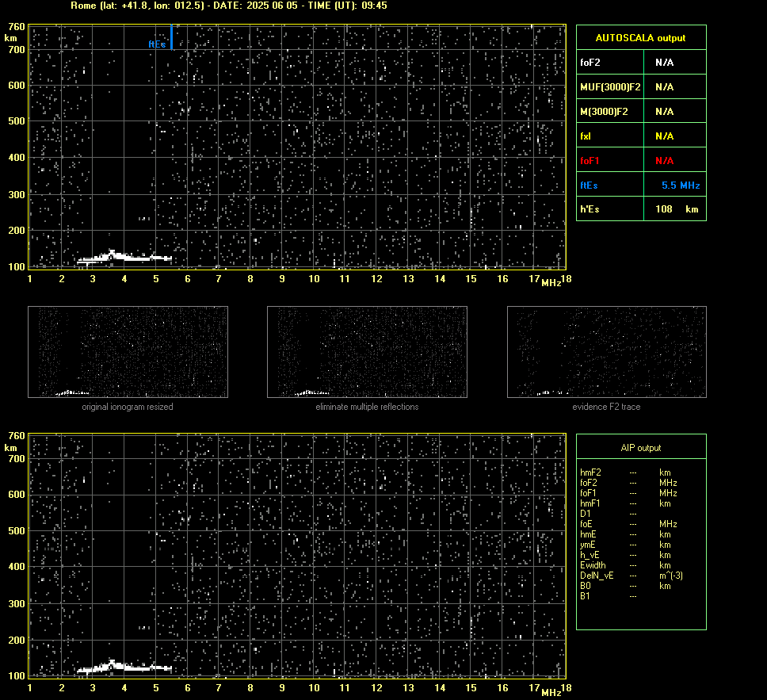Select the blue ftEs label in AUTOSCALA table

coord(589,186)
